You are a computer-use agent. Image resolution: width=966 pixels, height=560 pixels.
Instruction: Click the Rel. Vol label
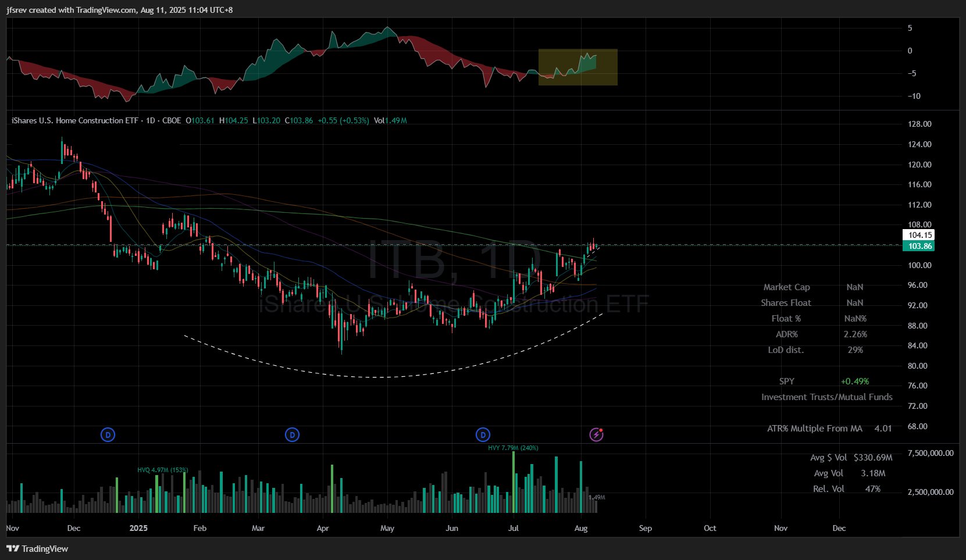click(x=829, y=489)
